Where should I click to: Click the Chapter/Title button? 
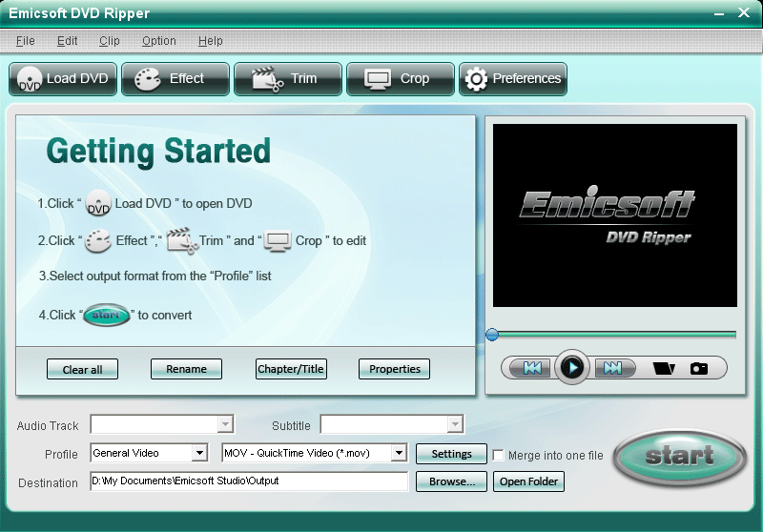291,369
